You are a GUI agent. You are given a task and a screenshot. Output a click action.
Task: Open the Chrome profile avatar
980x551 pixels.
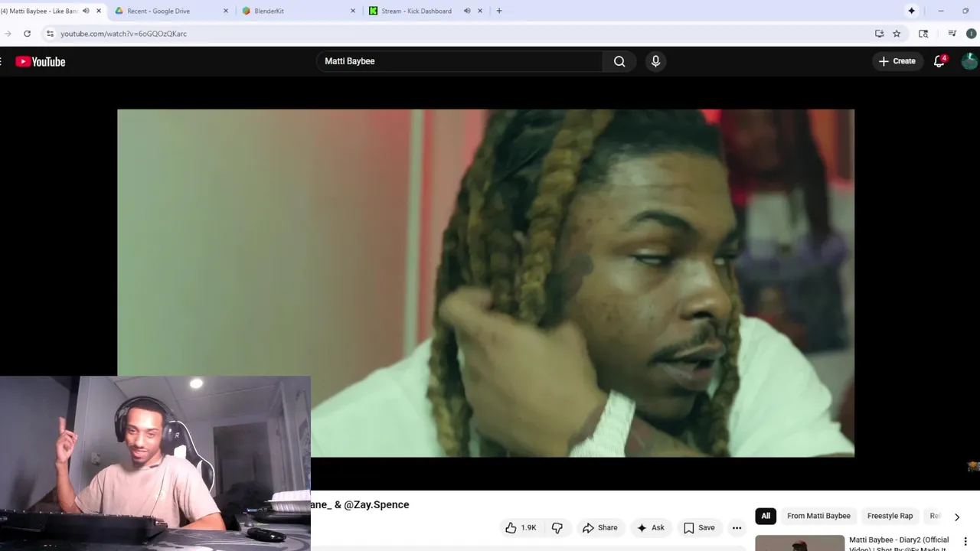pos(972,34)
